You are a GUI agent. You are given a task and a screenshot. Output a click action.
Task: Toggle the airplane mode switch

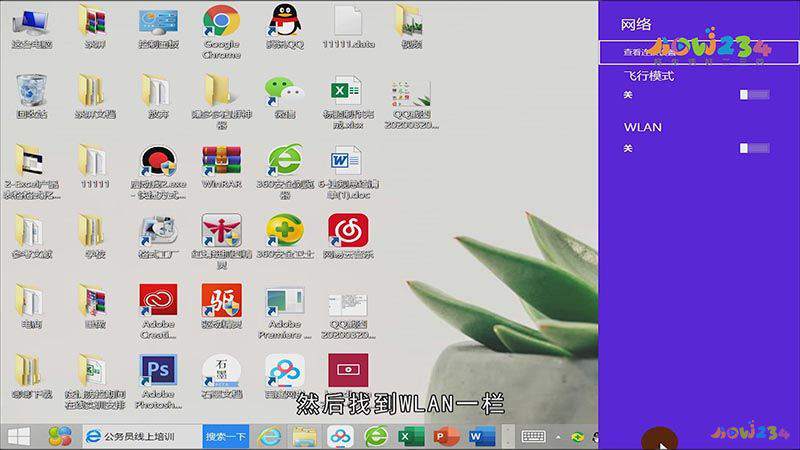click(x=754, y=94)
